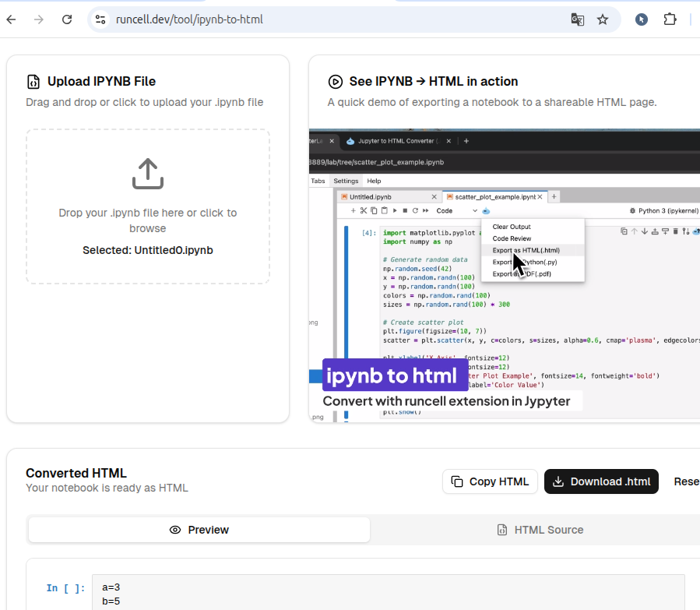Image resolution: width=700 pixels, height=610 pixels.
Task: Click Python 3 (ipykernel) label in demo
Action: (x=668, y=211)
